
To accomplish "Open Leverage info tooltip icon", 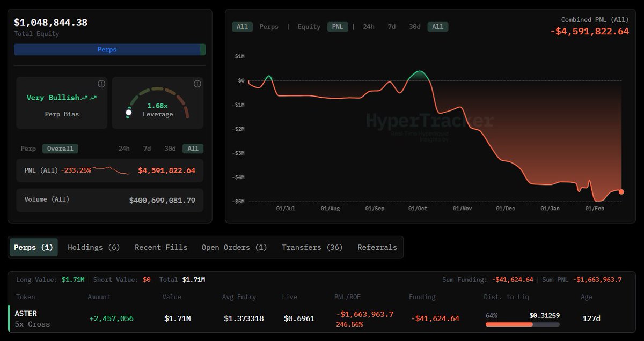I will [197, 84].
